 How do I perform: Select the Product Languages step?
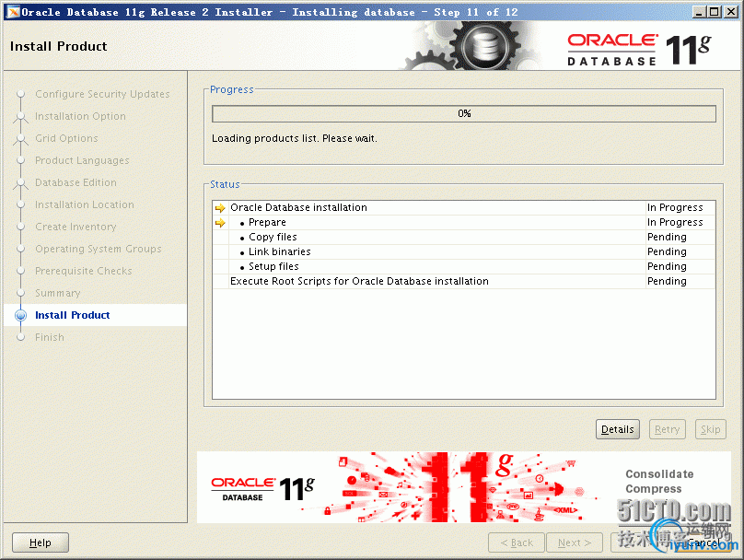coord(82,160)
